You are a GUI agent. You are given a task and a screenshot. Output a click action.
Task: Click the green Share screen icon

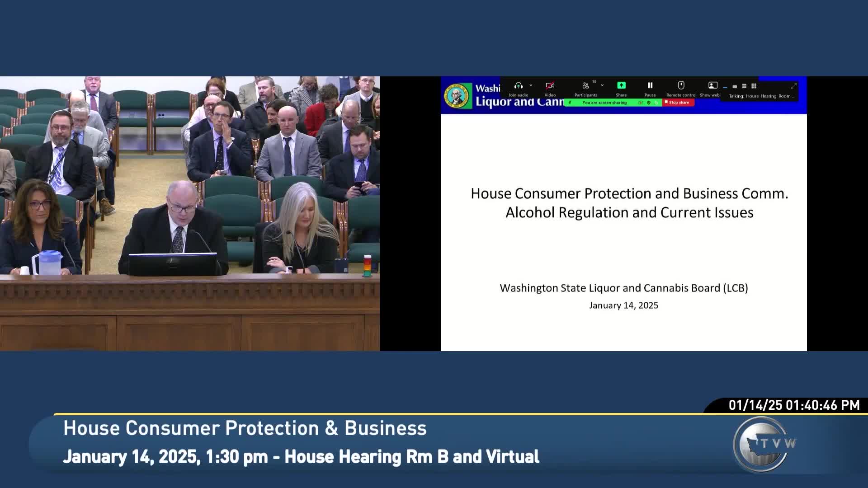click(x=622, y=85)
